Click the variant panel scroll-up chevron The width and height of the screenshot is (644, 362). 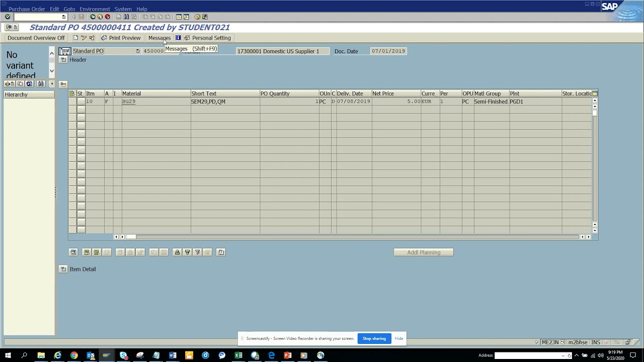point(51,53)
